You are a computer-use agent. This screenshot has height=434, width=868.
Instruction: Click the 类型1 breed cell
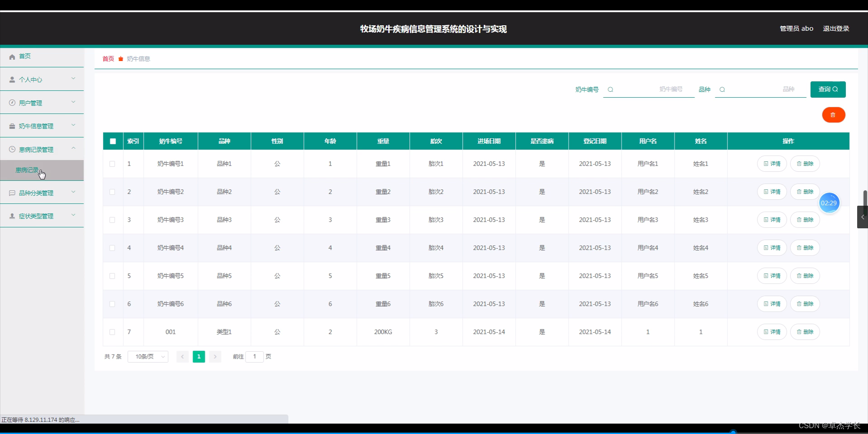point(224,332)
